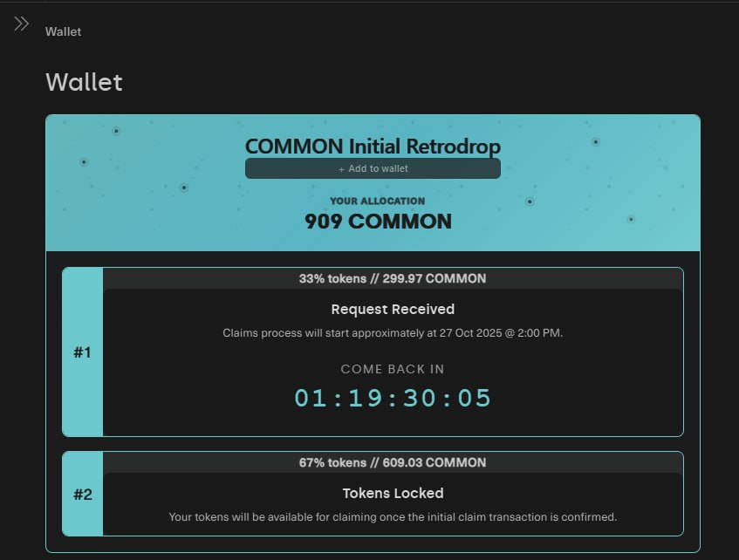The width and height of the screenshot is (739, 560).
Task: Click the #1 claim stage marker
Action: (82, 352)
